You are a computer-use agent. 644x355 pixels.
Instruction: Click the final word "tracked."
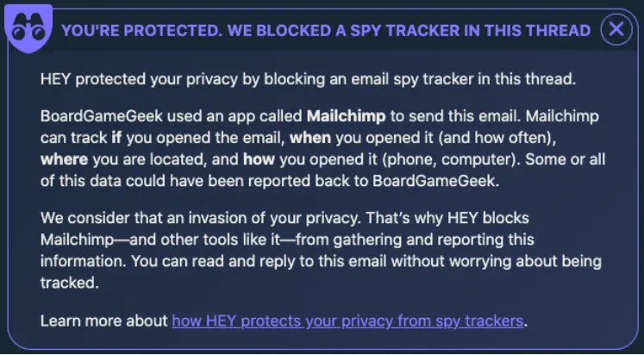(x=70, y=283)
